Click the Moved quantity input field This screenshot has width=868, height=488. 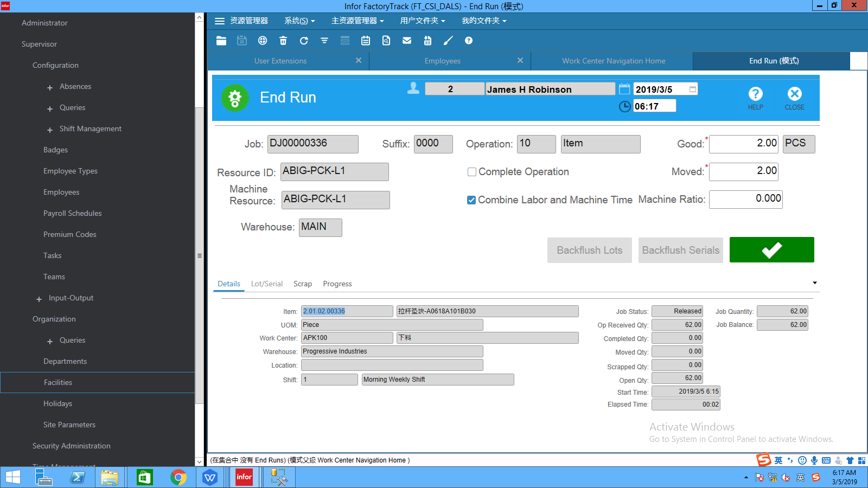743,172
